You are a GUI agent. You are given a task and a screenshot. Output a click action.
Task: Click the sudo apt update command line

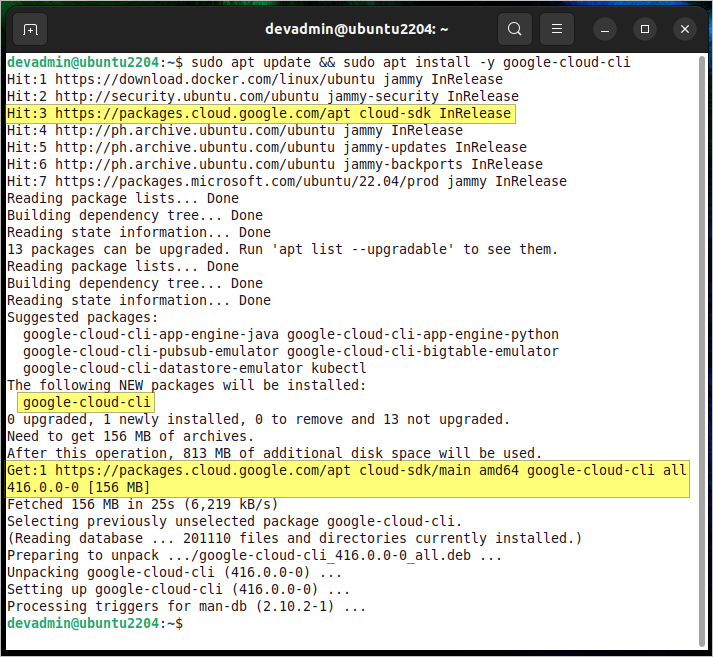click(319, 62)
